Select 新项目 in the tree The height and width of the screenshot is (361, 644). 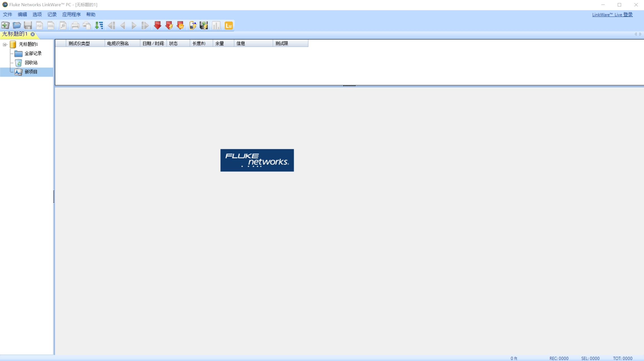coord(31,72)
